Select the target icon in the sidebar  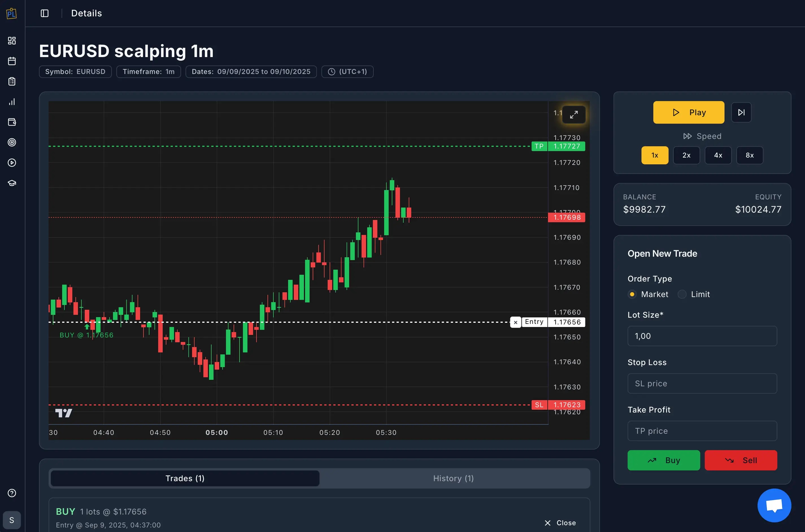[x=12, y=143]
